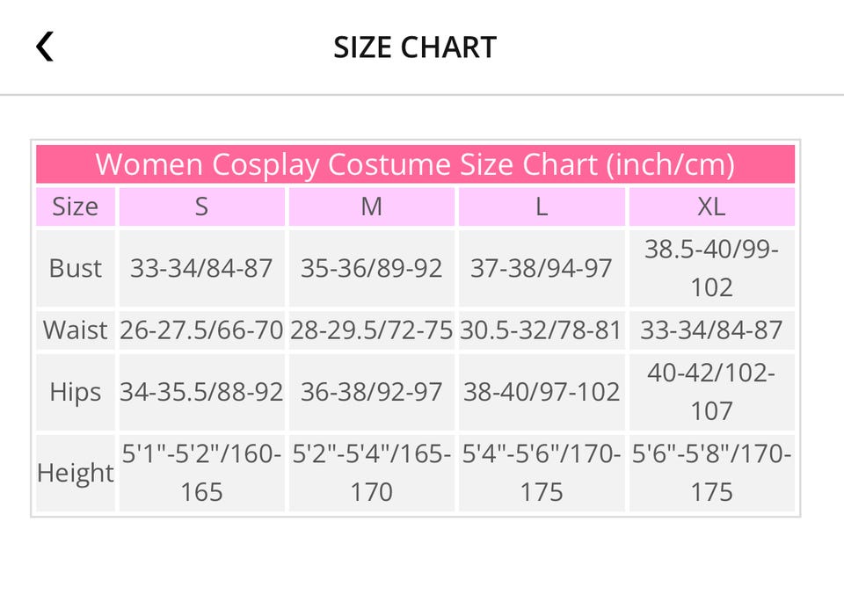Click the Hips row label

(76, 392)
